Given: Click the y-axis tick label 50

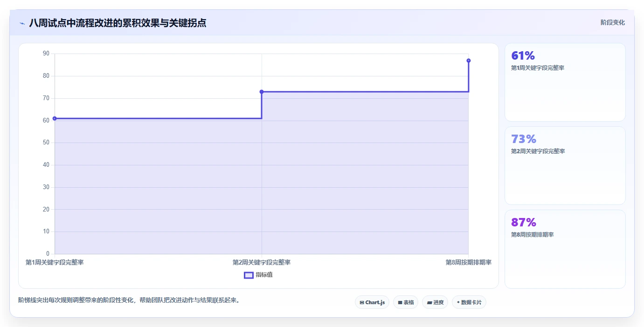Looking at the screenshot, I should pyautogui.click(x=46, y=143).
